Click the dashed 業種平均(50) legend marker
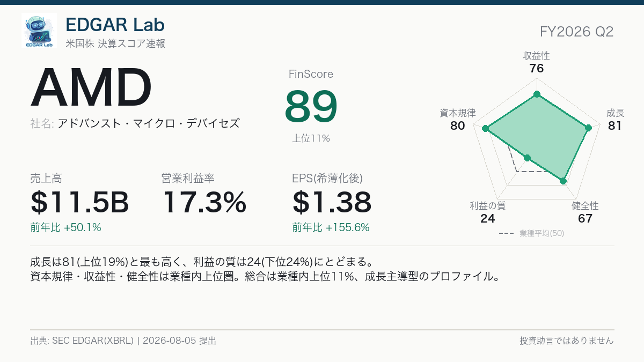Image resolution: width=644 pixels, height=362 pixels. pos(507,234)
